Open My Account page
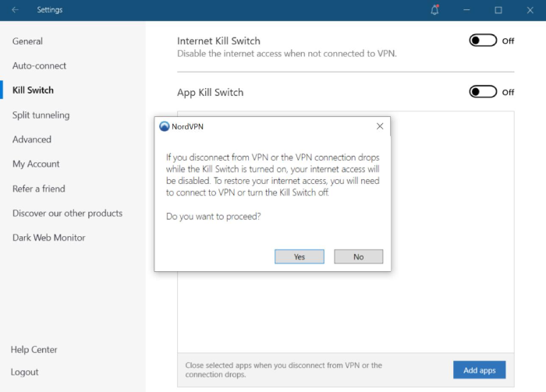Screen dimensions: 546x392 click(x=36, y=164)
